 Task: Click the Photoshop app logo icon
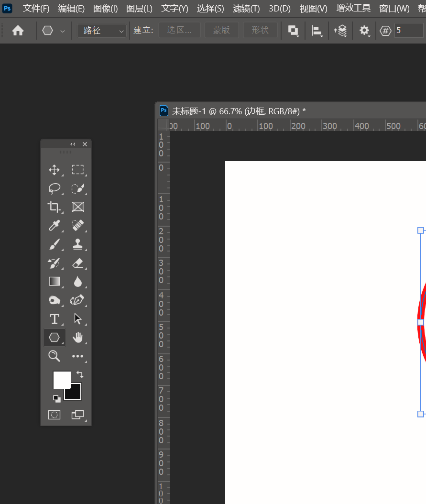click(x=7, y=8)
